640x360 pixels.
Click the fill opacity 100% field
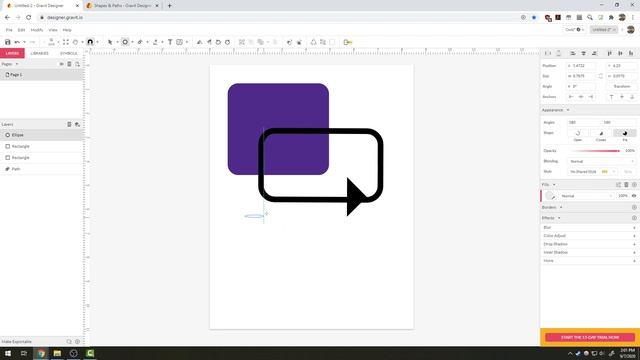pos(622,196)
